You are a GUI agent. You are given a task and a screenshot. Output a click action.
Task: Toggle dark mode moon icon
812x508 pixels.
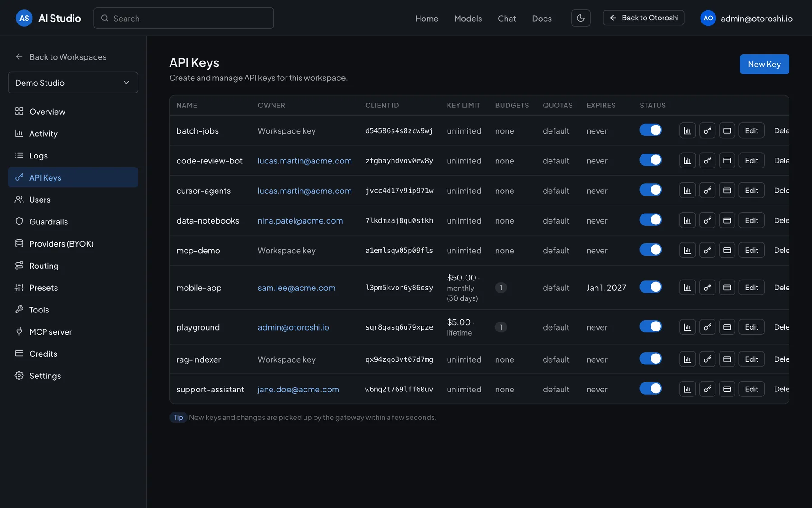(581, 18)
